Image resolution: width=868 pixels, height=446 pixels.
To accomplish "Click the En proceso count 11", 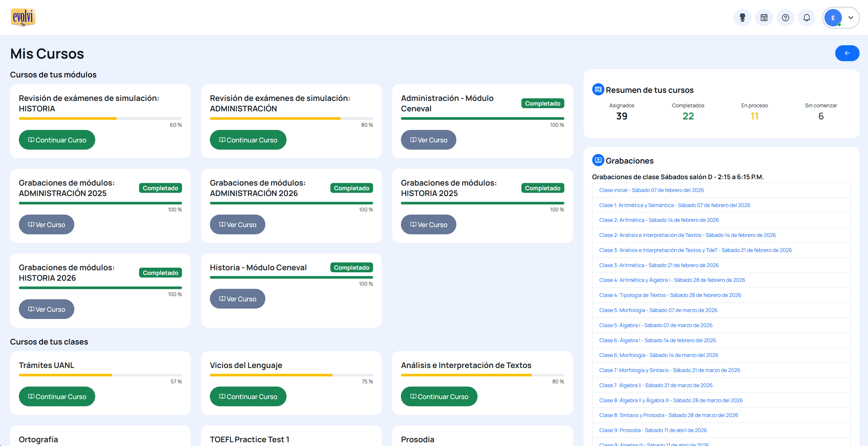I will point(754,116).
